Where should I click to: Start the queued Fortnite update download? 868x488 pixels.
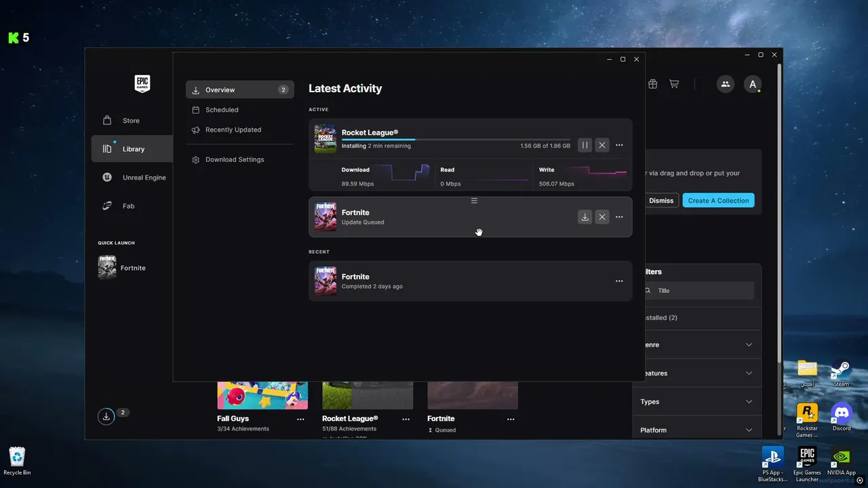[x=585, y=217]
